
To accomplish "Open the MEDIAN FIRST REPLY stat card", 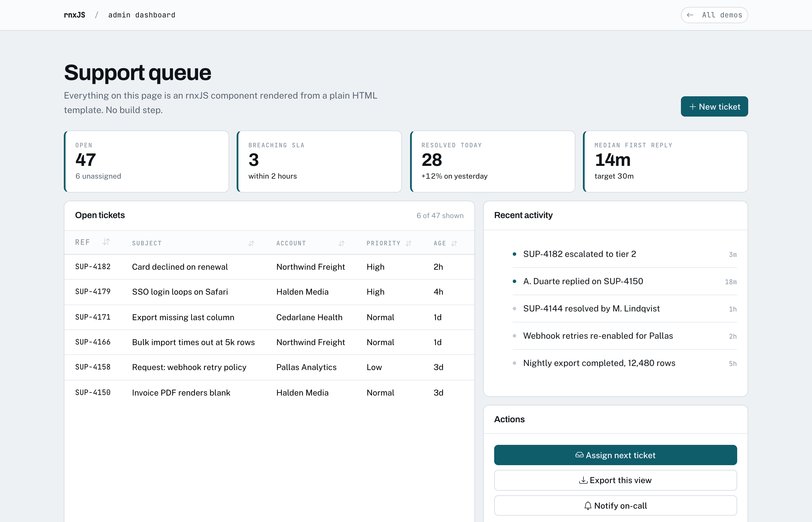I will point(665,161).
